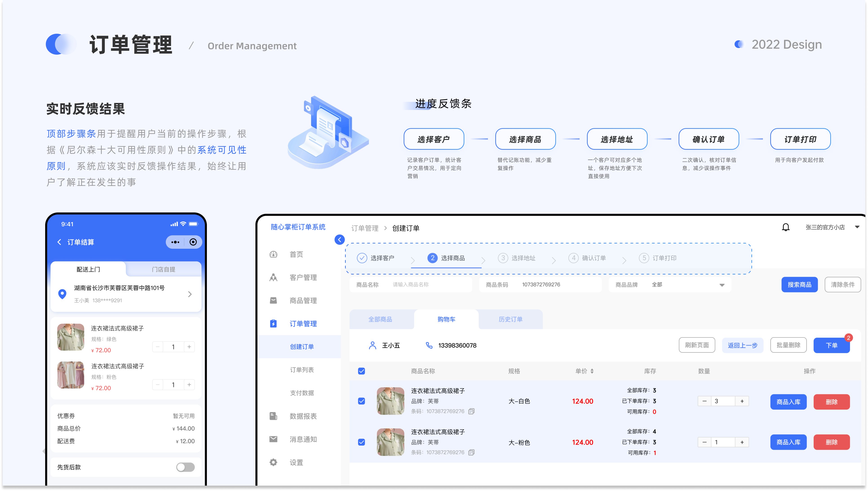Enable 先货后款 switch in mobile app

tap(185, 467)
